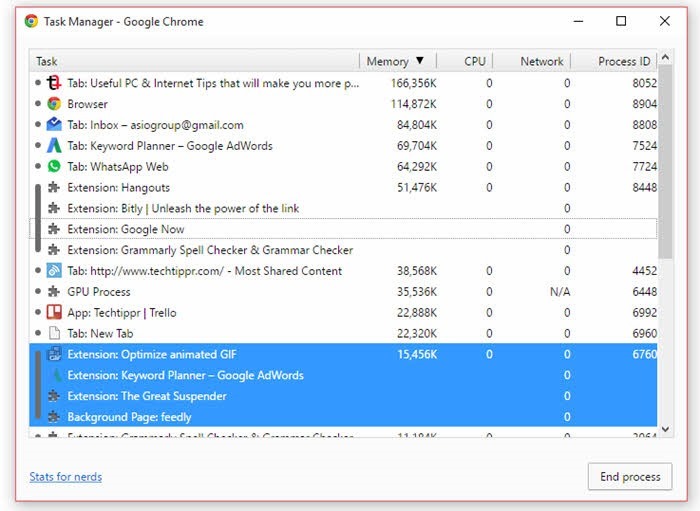Click the 166,356K memory value
Viewport: 700px width, 511px height.
coord(414,83)
